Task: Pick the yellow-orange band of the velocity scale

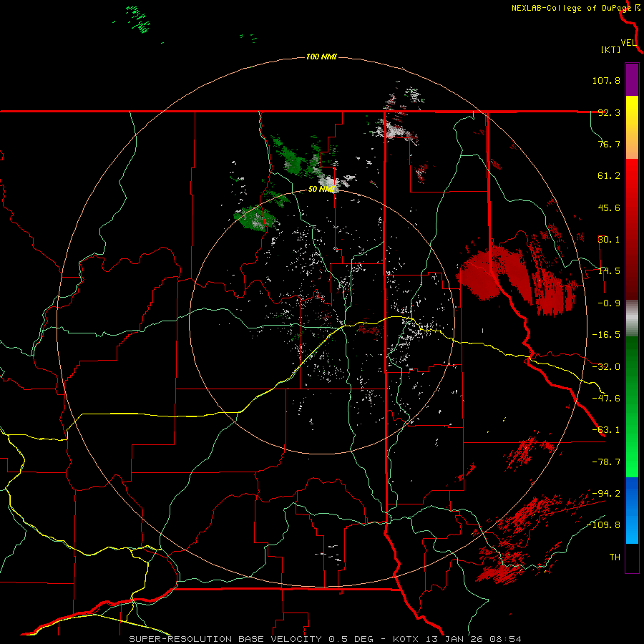Action: [x=632, y=127]
